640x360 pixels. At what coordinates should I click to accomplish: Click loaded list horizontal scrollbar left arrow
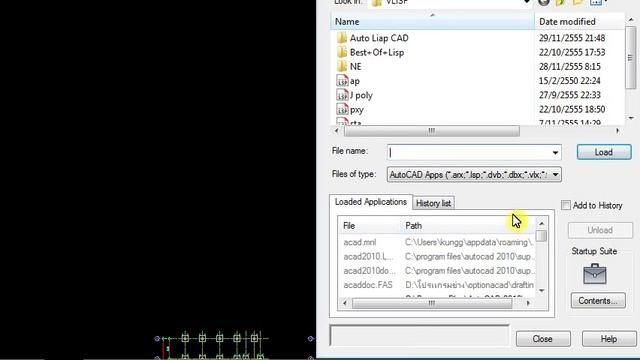click(345, 303)
